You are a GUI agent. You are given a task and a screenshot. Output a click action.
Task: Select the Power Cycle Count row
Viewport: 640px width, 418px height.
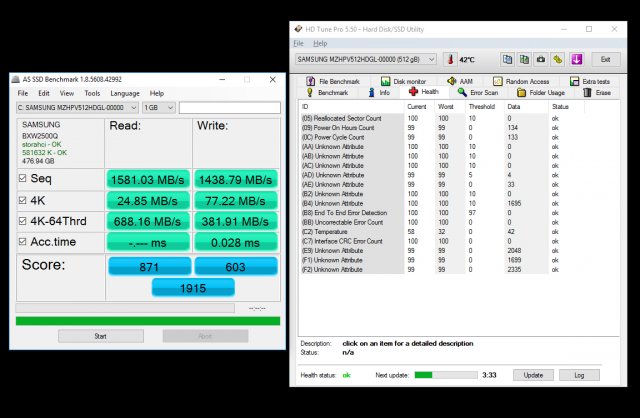432,137
